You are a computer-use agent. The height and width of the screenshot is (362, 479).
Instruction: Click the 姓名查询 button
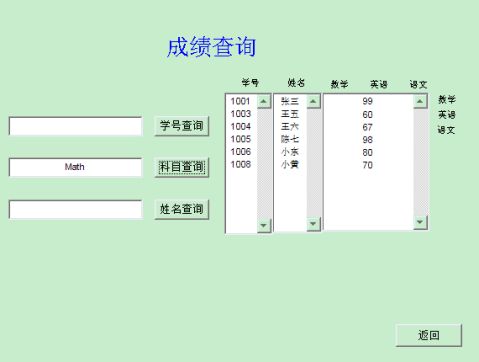pos(182,209)
